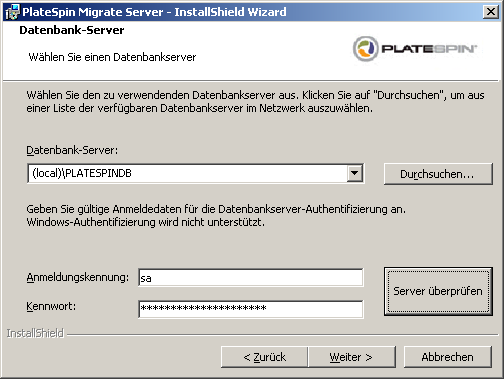Click the Kennwort: label
Viewport: 504px width, 379px height.
(51, 306)
